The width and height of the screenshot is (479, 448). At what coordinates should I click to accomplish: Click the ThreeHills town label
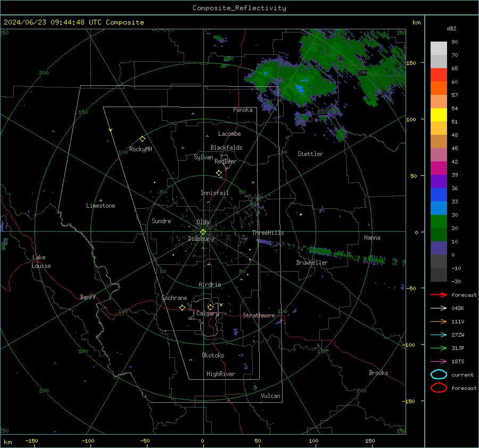point(268,233)
